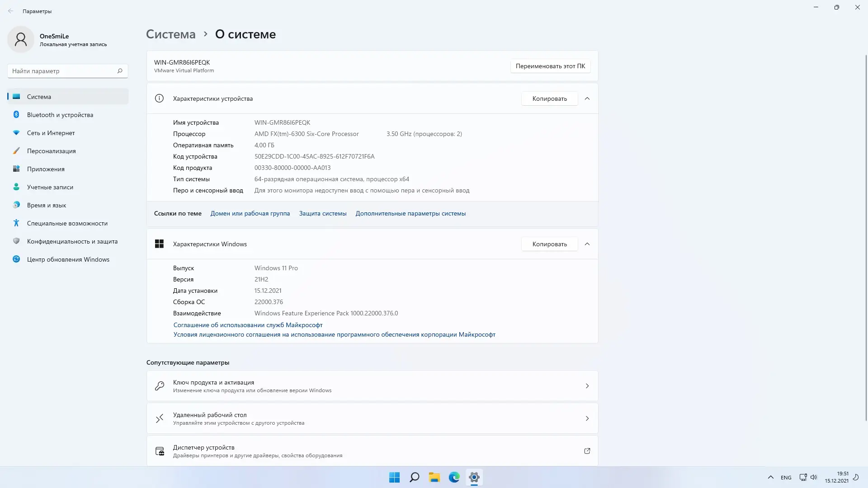
Task: Copy the device specifications with Копировать
Action: (549, 99)
